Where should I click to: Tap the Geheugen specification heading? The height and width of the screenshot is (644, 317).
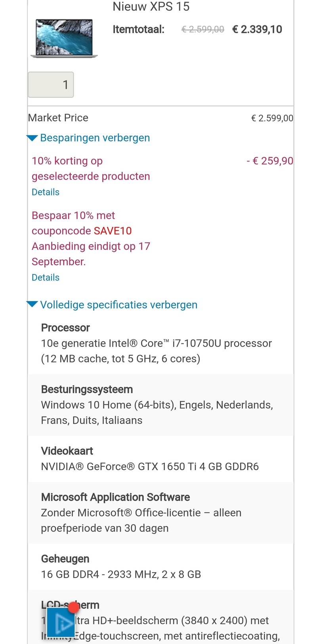point(65,559)
